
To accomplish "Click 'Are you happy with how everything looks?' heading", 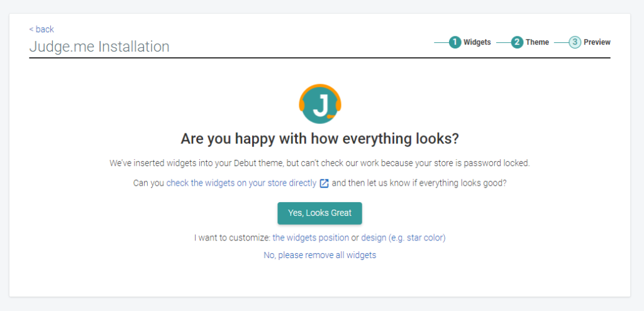I will (x=319, y=139).
